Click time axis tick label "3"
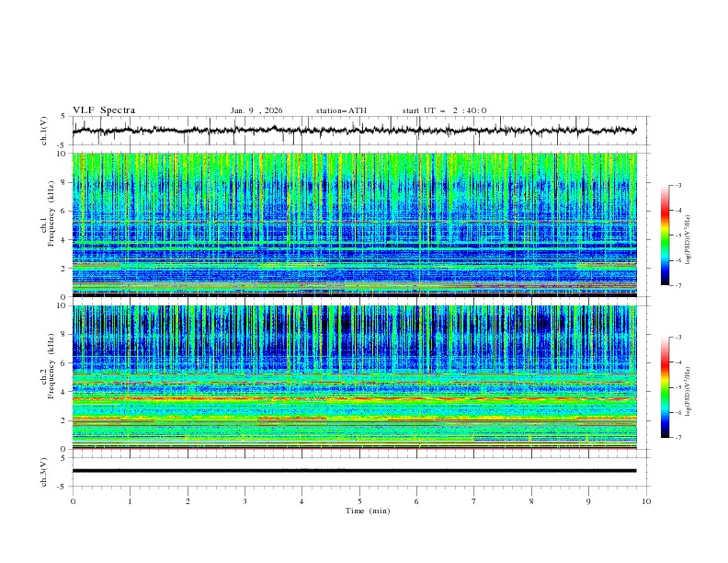This screenshot has height=563, width=728. tap(245, 501)
